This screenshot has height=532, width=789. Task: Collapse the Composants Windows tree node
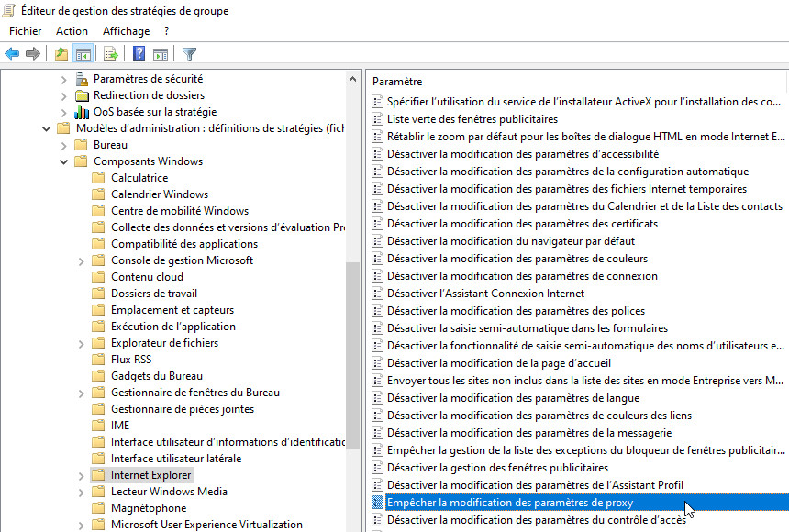63,161
